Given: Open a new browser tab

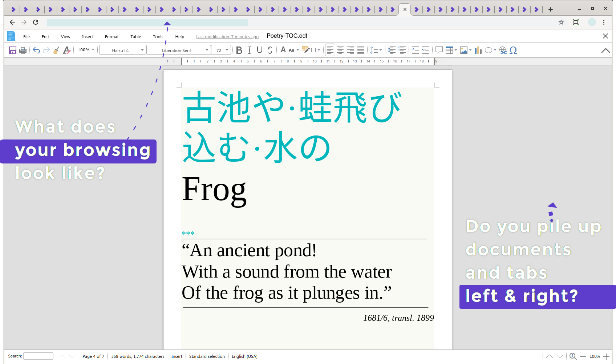Looking at the screenshot, I should tap(551, 9).
